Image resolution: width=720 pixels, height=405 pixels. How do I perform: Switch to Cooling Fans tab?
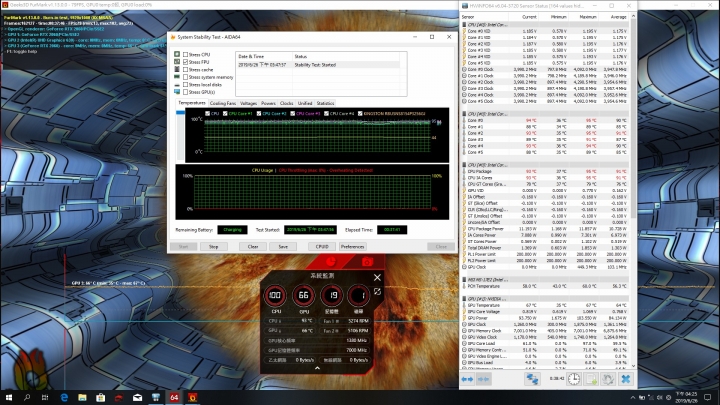(223, 103)
